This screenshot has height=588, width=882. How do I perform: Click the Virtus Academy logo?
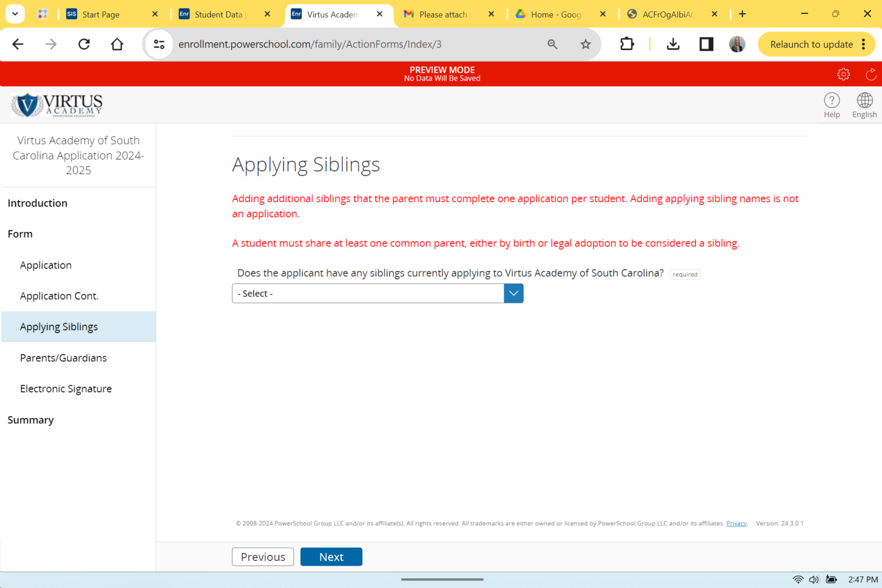57,105
